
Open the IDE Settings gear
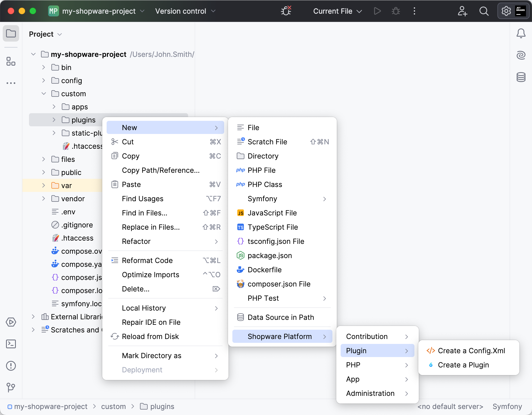point(506,11)
